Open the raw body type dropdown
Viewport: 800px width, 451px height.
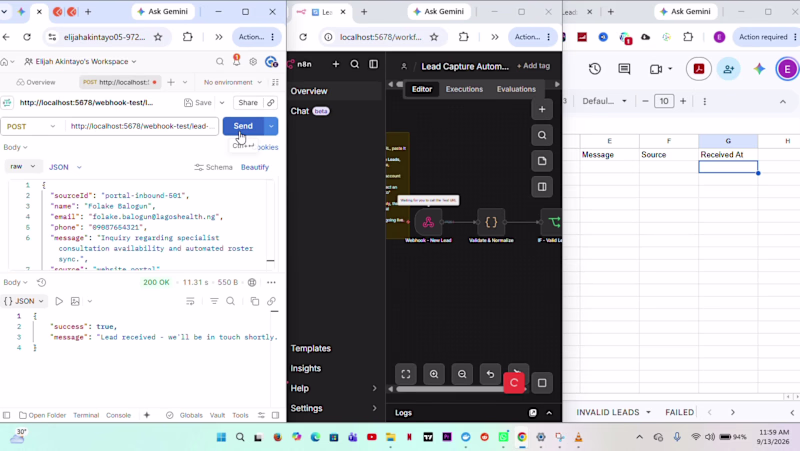22,166
